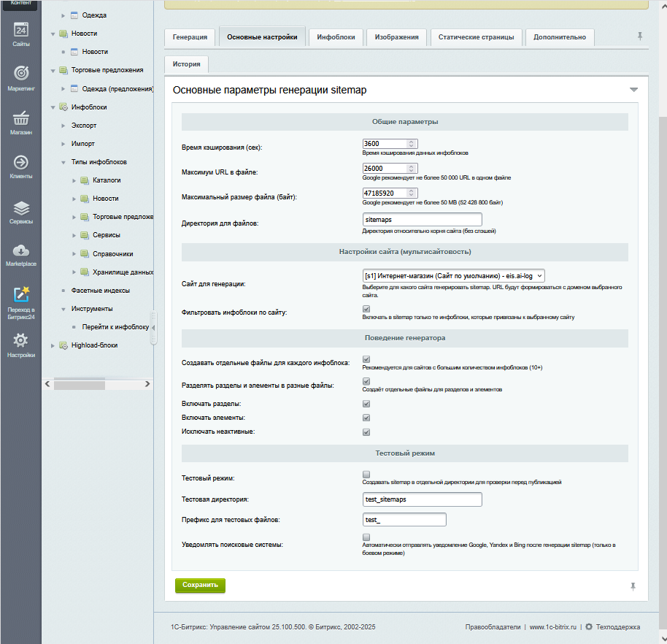Pin the tabs with the top pin icon

[640, 36]
